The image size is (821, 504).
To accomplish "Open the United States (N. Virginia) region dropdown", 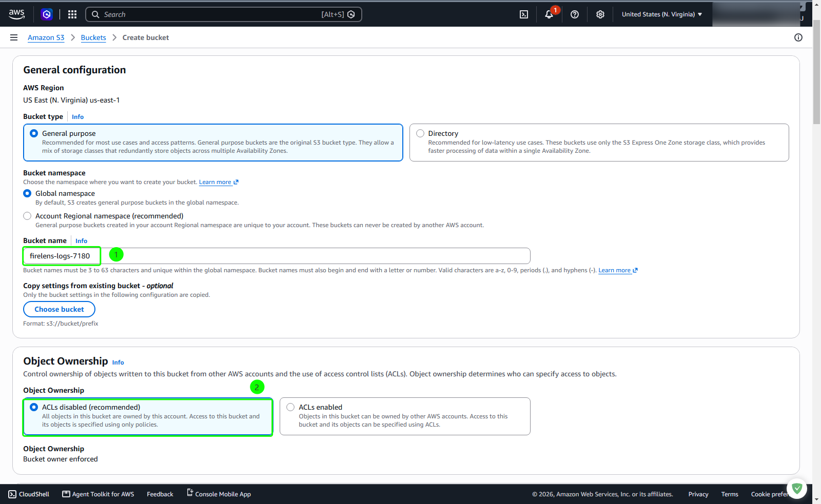I will coord(661,14).
